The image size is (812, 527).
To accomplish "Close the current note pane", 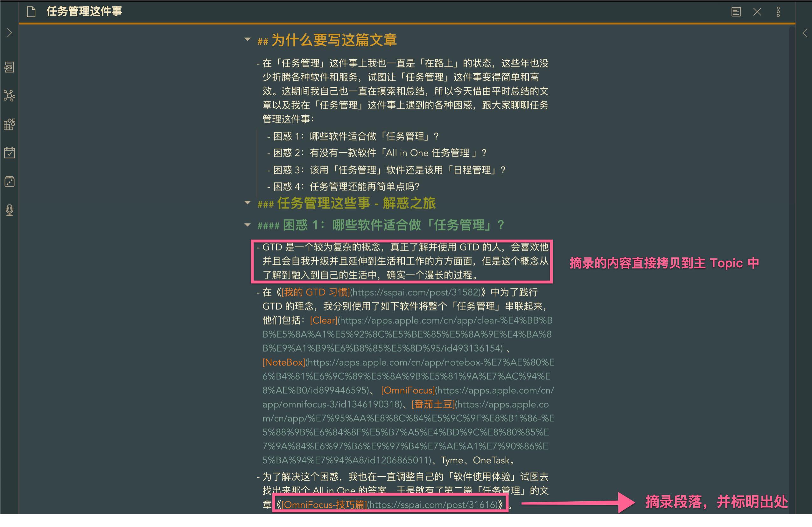I will 757,12.
